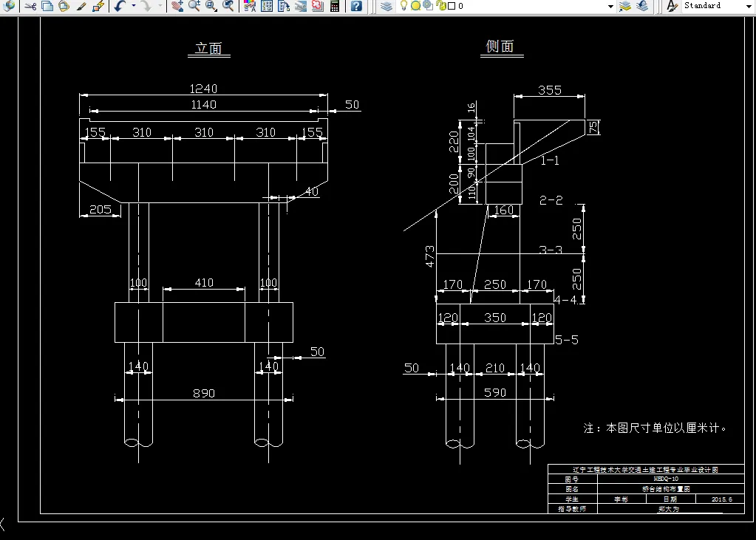Select the 473 dimension text
The width and height of the screenshot is (756, 540).
point(429,256)
